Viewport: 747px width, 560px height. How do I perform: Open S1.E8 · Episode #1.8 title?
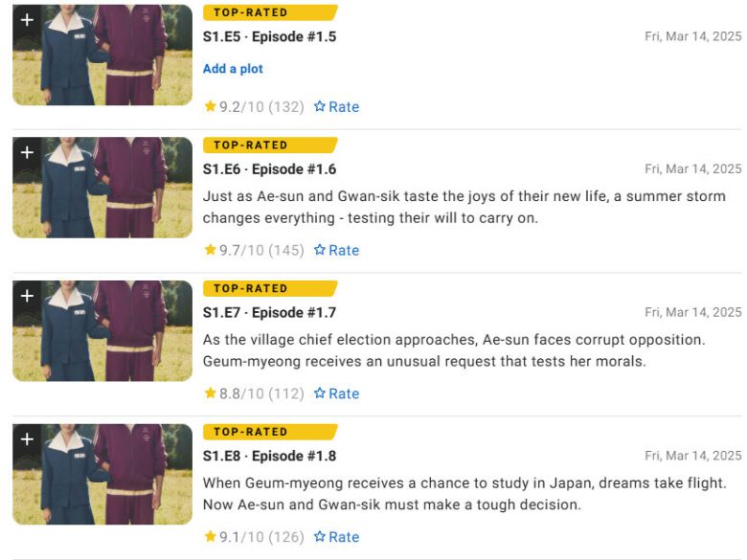coord(269,457)
